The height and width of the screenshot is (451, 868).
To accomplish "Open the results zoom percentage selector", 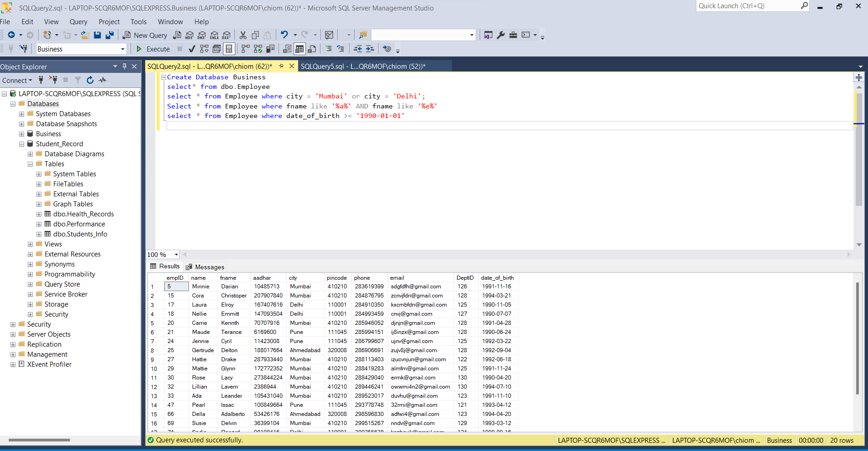I will 177,254.
